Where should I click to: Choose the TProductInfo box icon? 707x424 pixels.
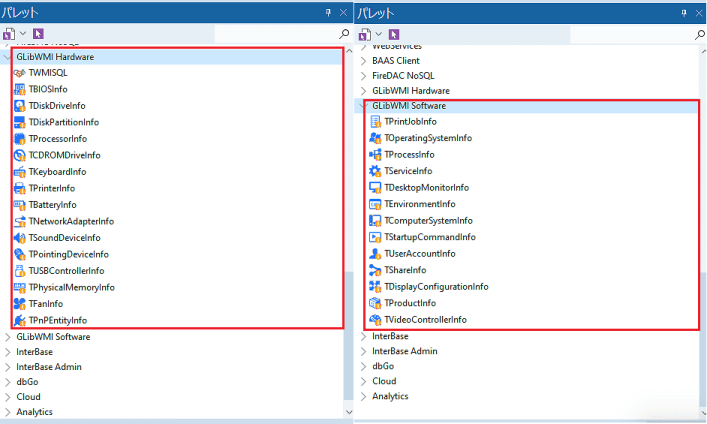(x=375, y=303)
